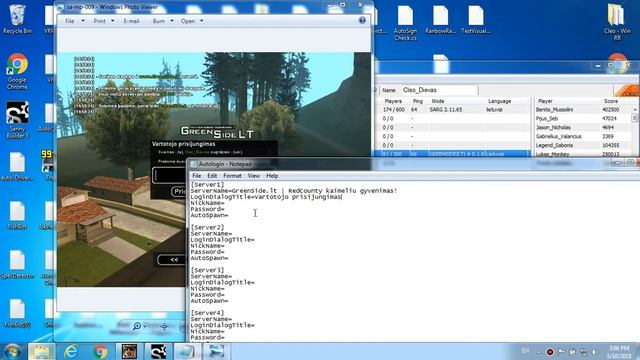The image size is (640, 360).
Task: Click the Players column header in server list
Action: coord(393,101)
